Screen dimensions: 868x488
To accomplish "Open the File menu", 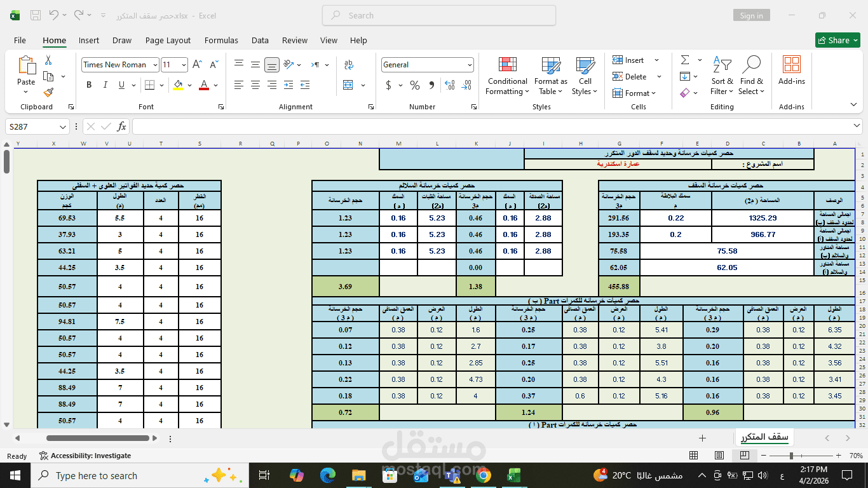I will pos(20,40).
